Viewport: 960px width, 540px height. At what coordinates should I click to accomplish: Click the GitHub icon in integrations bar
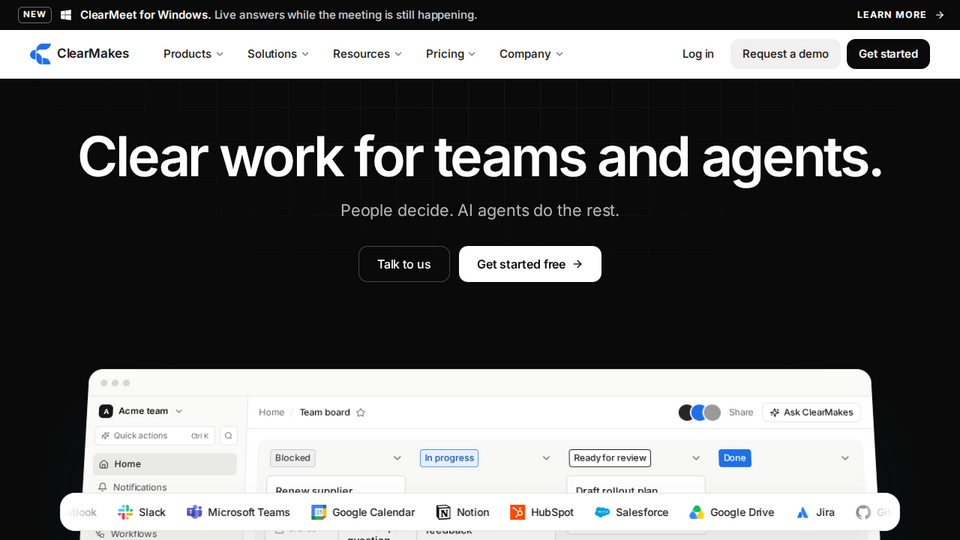point(863,512)
